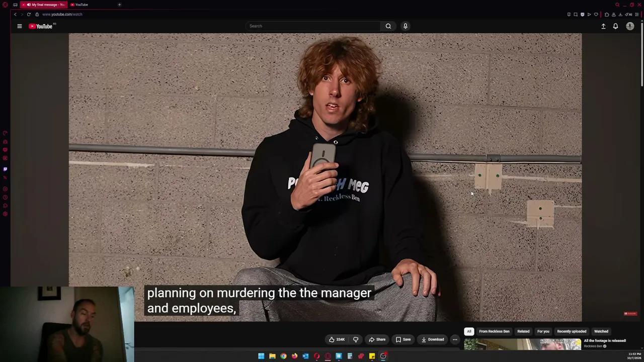Select the 'For you' filter chip
The image size is (644, 362).
(x=543, y=331)
